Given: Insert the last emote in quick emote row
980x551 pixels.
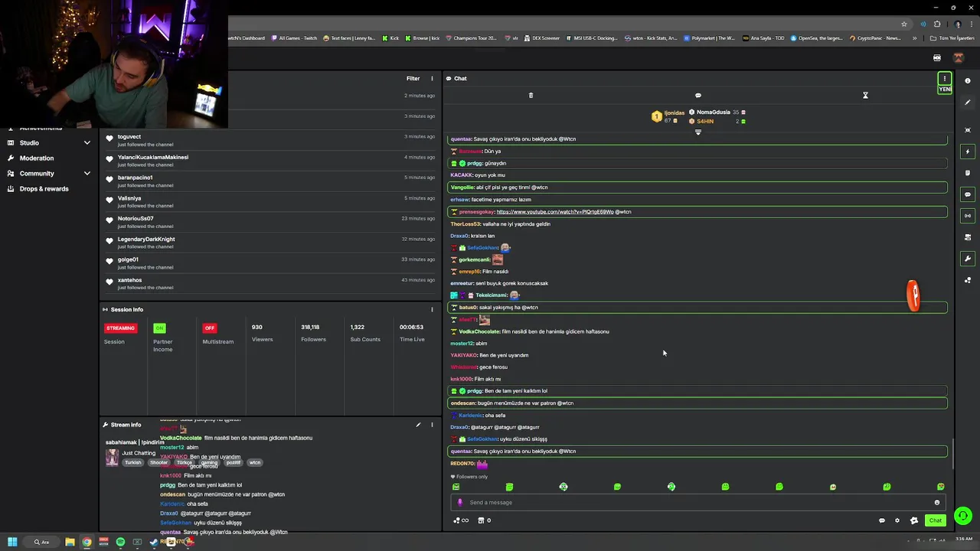Looking at the screenshot, I should coord(941,487).
